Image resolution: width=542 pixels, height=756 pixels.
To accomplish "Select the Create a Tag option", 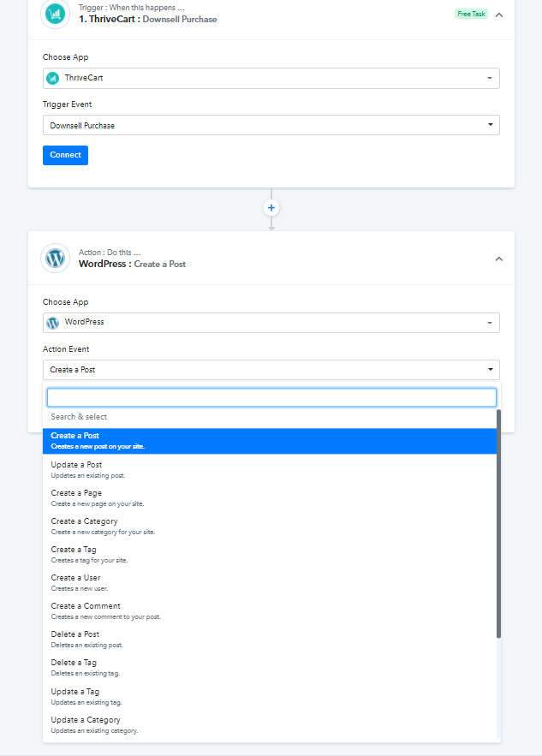I will (270, 555).
